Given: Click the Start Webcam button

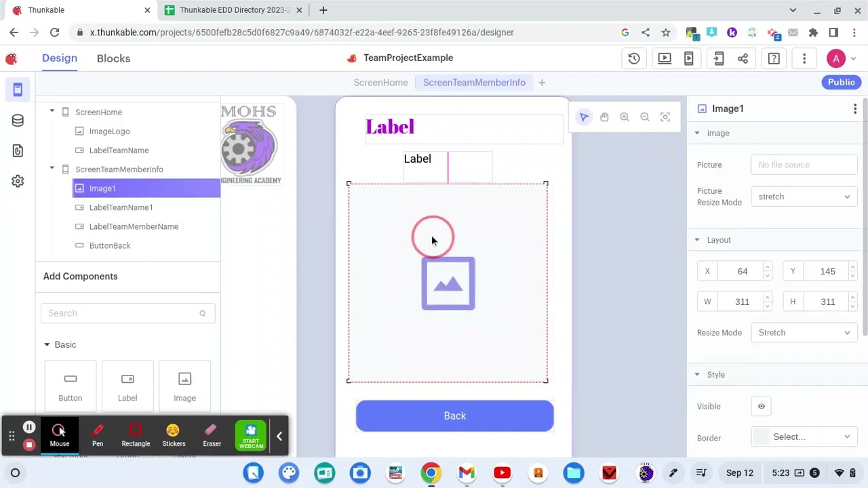Looking at the screenshot, I should (251, 436).
